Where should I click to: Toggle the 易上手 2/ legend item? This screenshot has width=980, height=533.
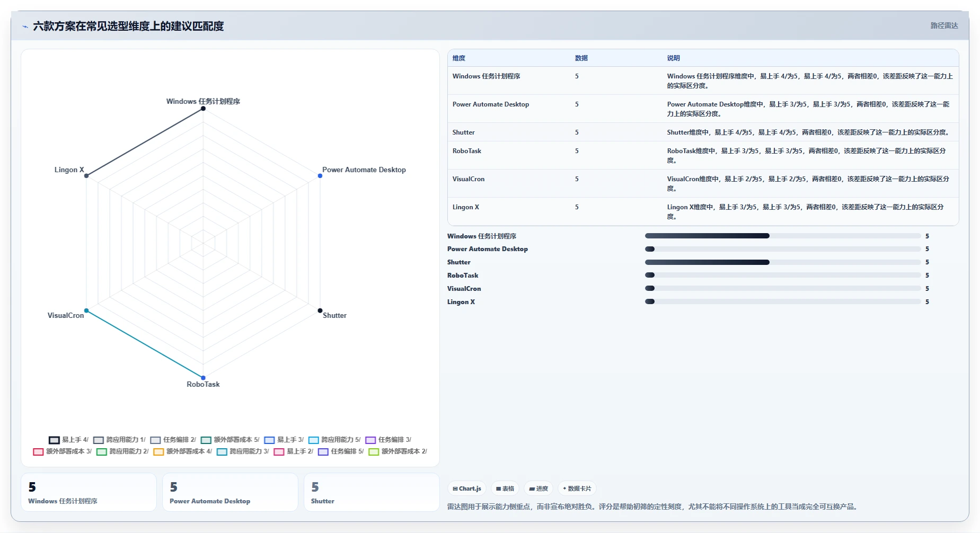293,451
